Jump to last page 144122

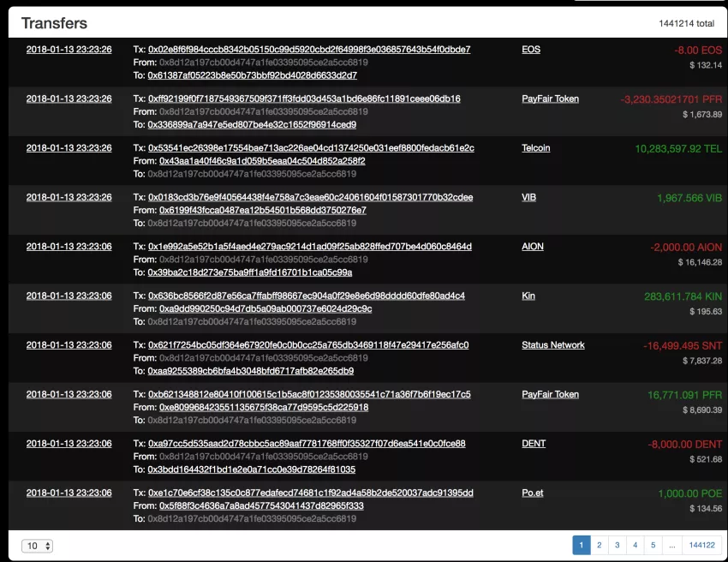click(701, 545)
